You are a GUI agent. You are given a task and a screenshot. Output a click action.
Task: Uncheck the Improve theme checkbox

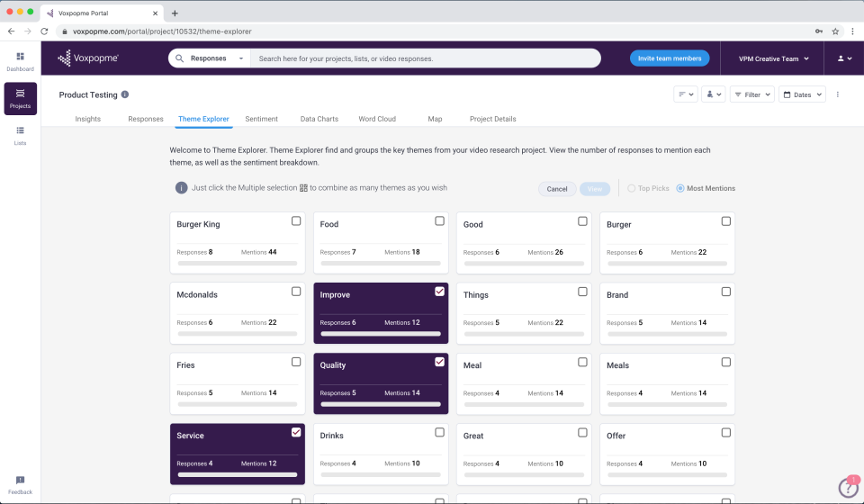pos(439,292)
